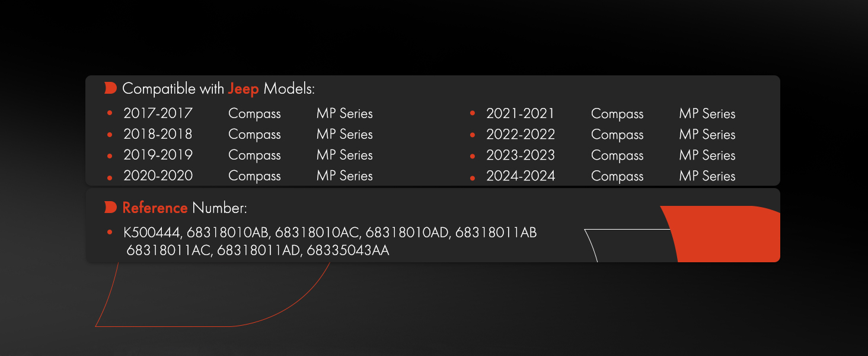The image size is (868, 356).
Task: Click the red bullet next to 2017-2017
Action: (109, 113)
